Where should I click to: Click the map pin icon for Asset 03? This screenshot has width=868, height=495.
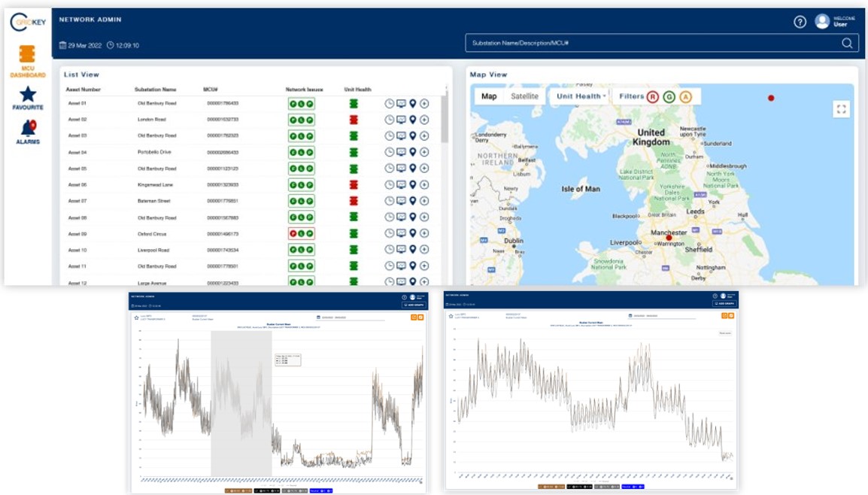[x=412, y=136]
